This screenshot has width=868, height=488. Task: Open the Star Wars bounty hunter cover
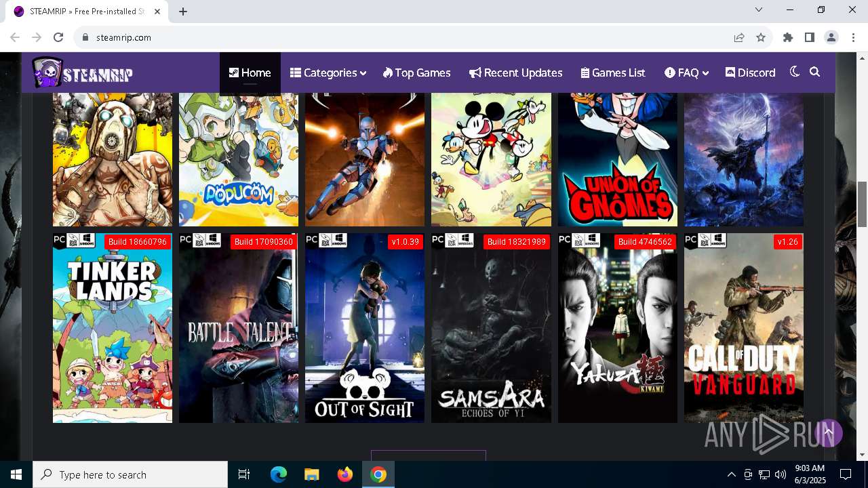tap(365, 159)
